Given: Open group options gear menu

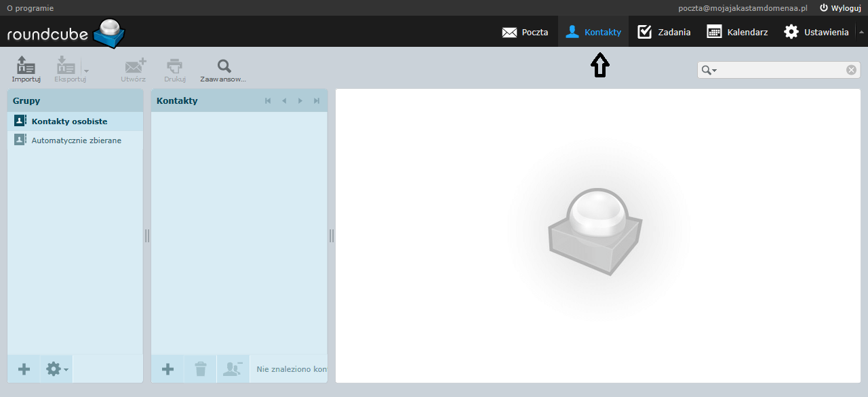Looking at the screenshot, I should pos(57,369).
